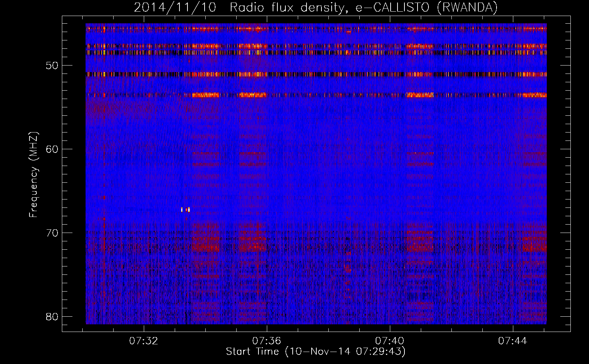Click the 80 frequency tick label
Image resolution: width=589 pixels, height=364 pixels.
click(52, 316)
